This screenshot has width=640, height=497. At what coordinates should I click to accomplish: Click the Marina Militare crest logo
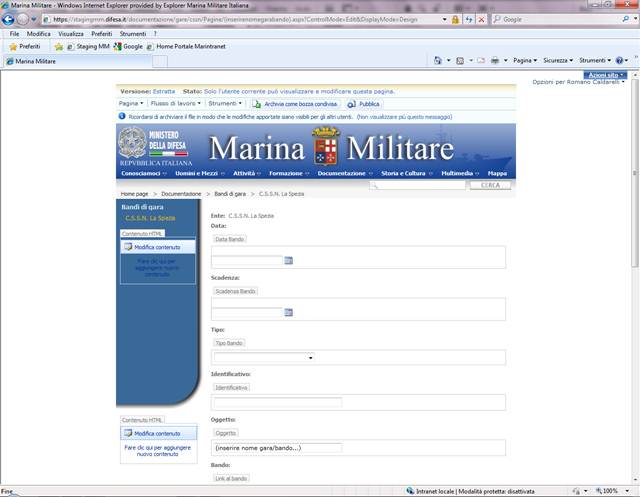pyautogui.click(x=326, y=146)
